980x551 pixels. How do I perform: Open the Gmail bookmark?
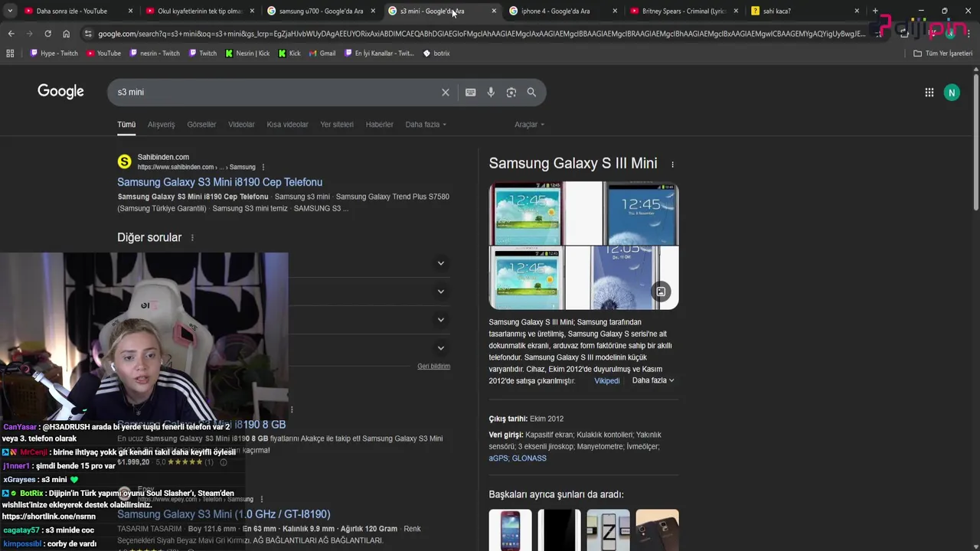coord(322,54)
